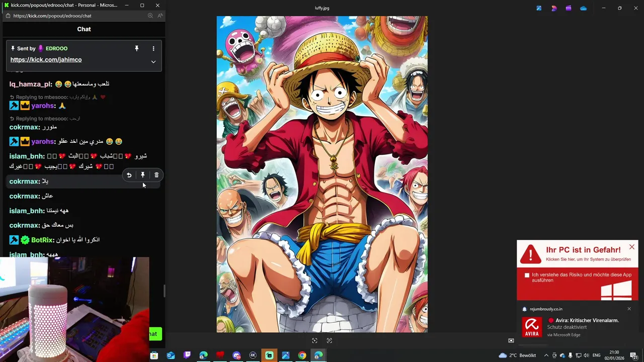Click the fit-to-window icon below image
The image size is (644, 362).
314,340
